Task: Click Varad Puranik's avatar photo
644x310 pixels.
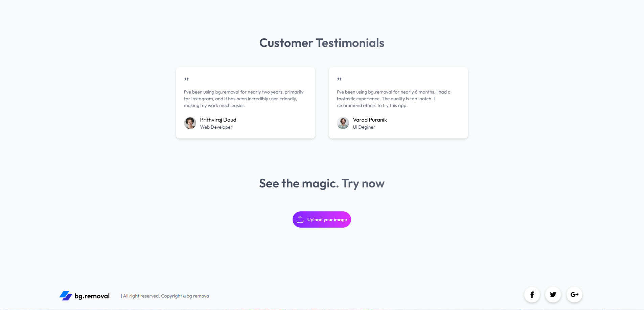Action: tap(343, 123)
